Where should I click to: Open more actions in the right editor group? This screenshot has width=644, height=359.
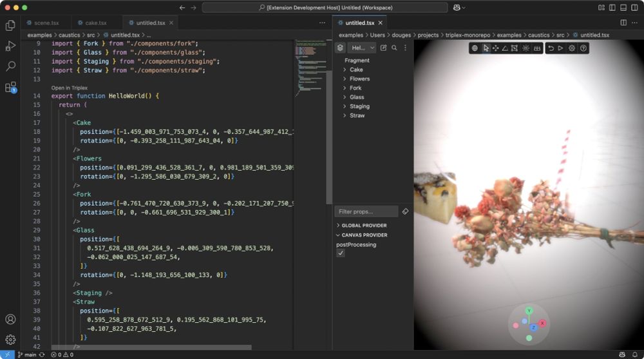pos(635,23)
